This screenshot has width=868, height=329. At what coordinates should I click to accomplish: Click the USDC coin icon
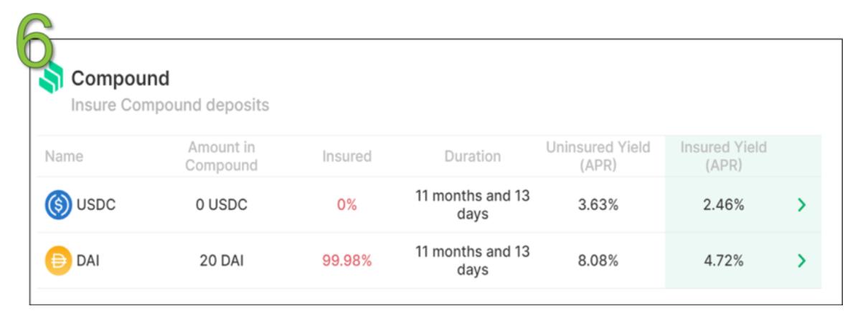click(x=57, y=205)
